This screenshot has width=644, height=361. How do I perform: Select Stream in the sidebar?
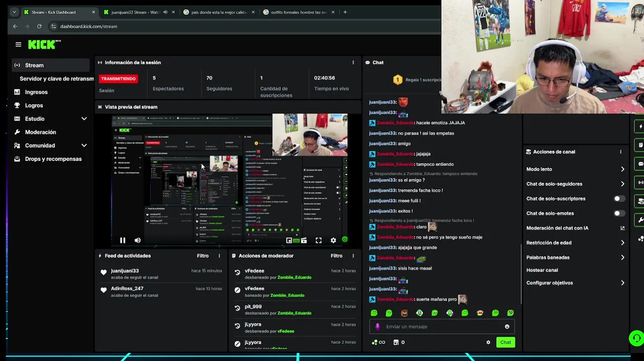click(x=51, y=65)
